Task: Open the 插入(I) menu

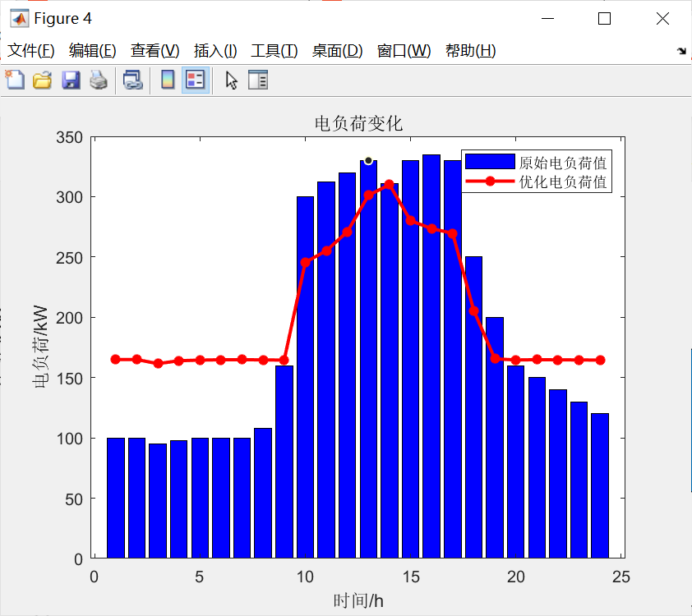Action: (215, 51)
